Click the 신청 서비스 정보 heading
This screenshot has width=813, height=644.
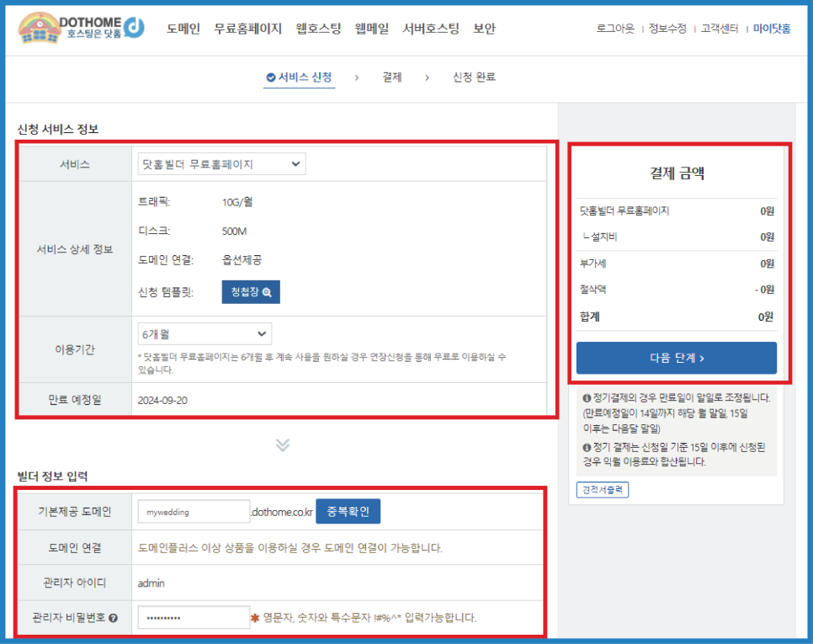57,129
